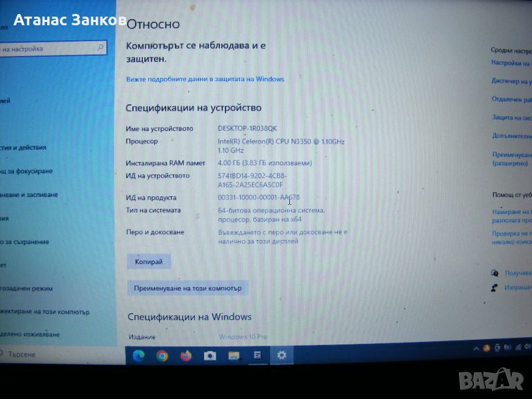Click the Спецификации на Windows heading
This screenshot has width=532, height=399.
pyautogui.click(x=190, y=317)
